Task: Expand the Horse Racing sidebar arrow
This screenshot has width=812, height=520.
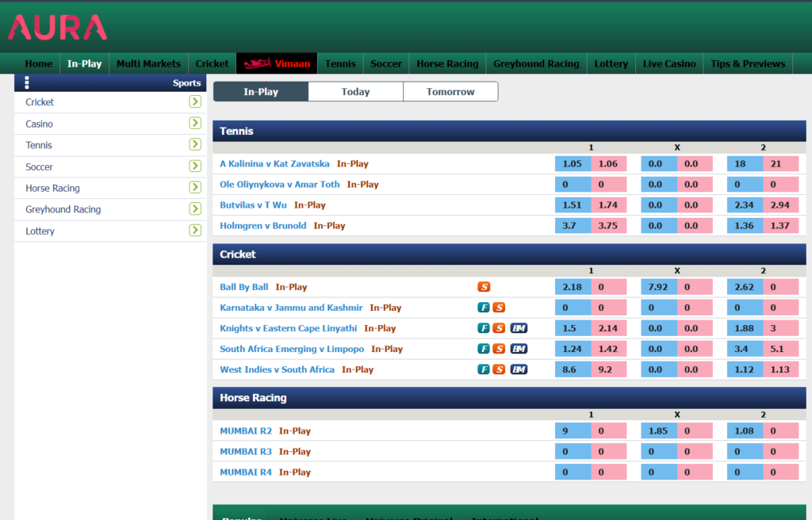Action: [x=194, y=188]
